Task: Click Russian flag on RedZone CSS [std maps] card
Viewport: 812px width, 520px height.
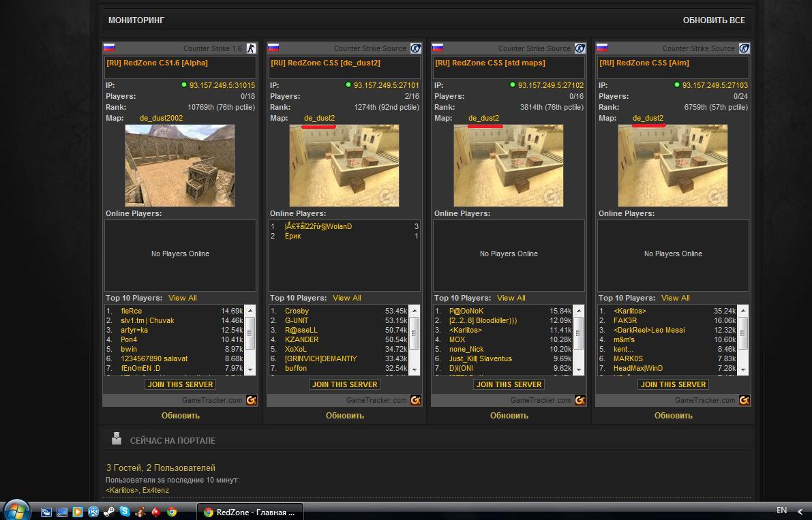Action: [x=438, y=48]
